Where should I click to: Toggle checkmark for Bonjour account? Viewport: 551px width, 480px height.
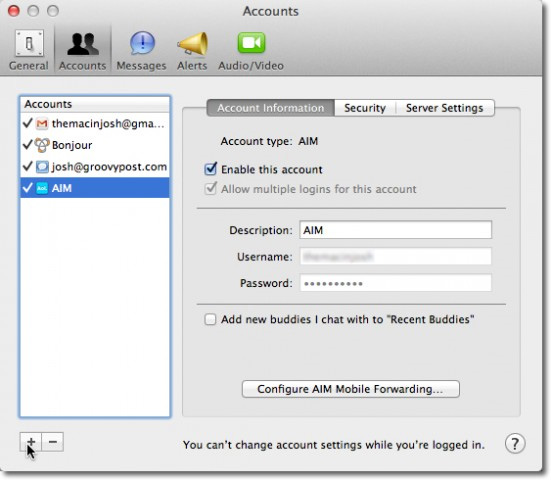pos(27,145)
